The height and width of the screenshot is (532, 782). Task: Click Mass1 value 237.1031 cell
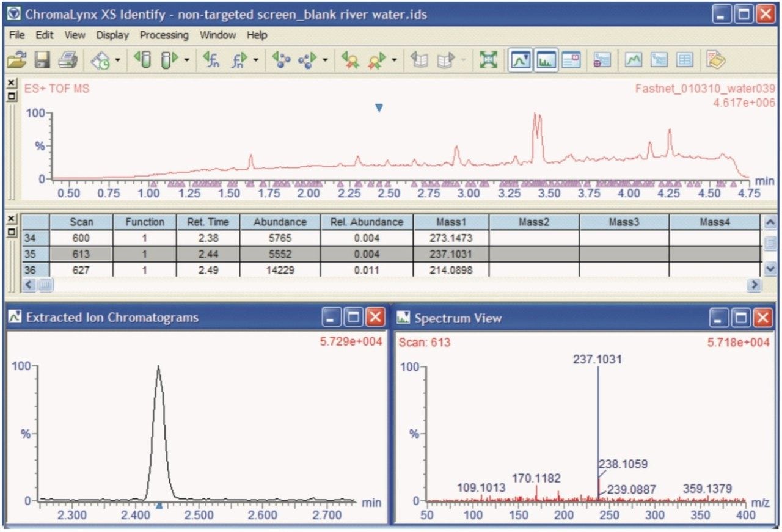click(451, 254)
